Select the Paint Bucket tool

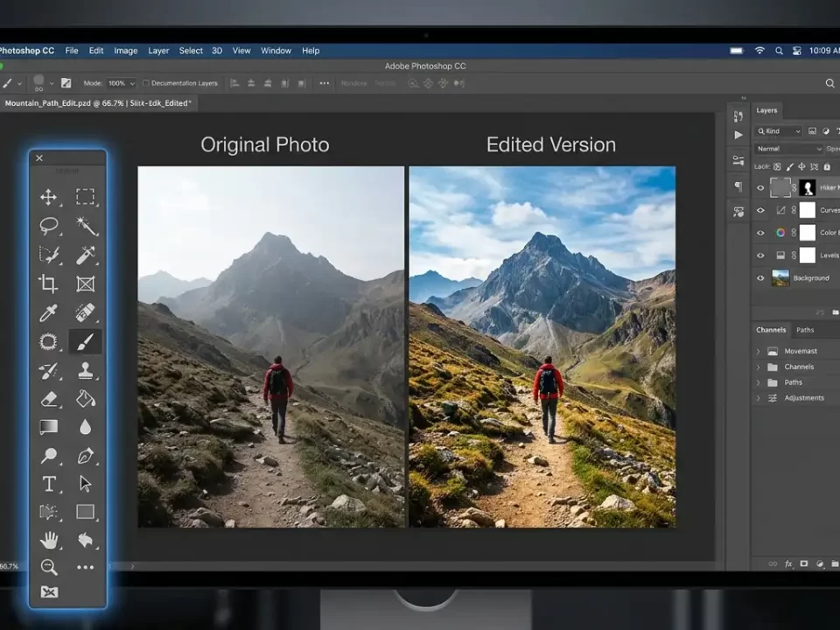pos(85,399)
